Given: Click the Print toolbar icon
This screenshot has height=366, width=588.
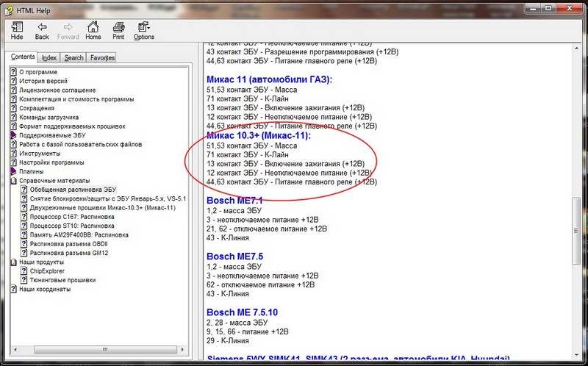Looking at the screenshot, I should click(x=118, y=26).
